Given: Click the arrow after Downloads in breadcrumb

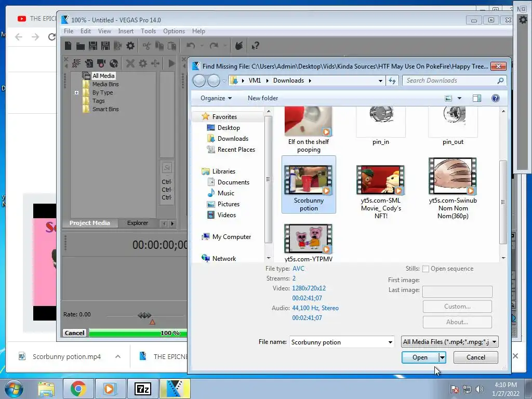Looking at the screenshot, I should click(310, 81).
